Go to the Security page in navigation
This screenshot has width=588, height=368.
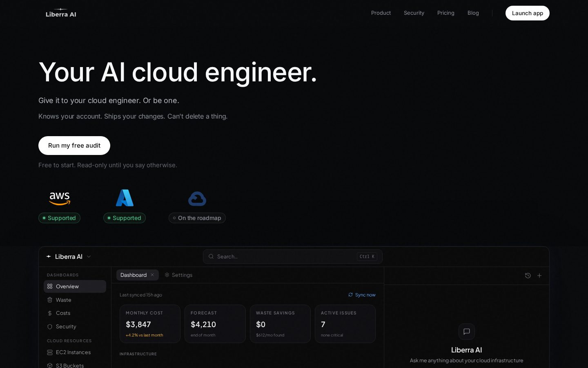414,13
